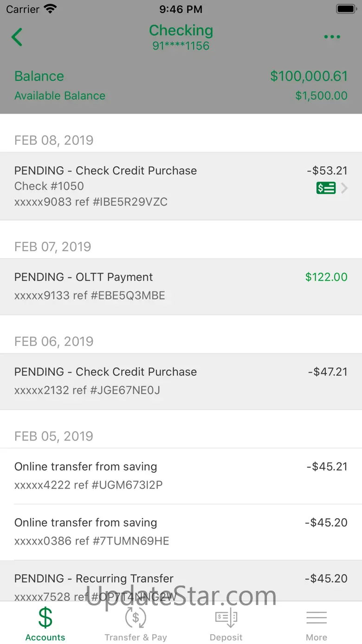Tap the battery indicator icon
362x644 pixels.
(x=346, y=9)
